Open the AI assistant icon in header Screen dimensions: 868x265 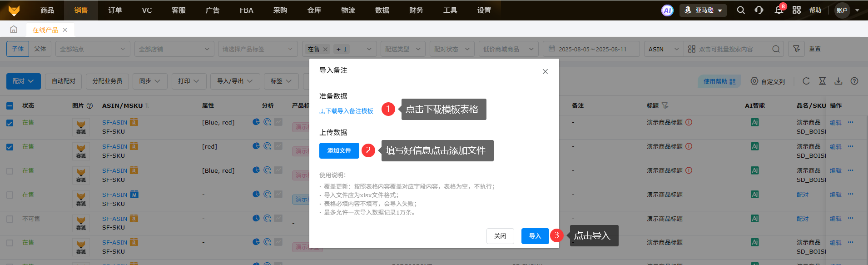[667, 10]
